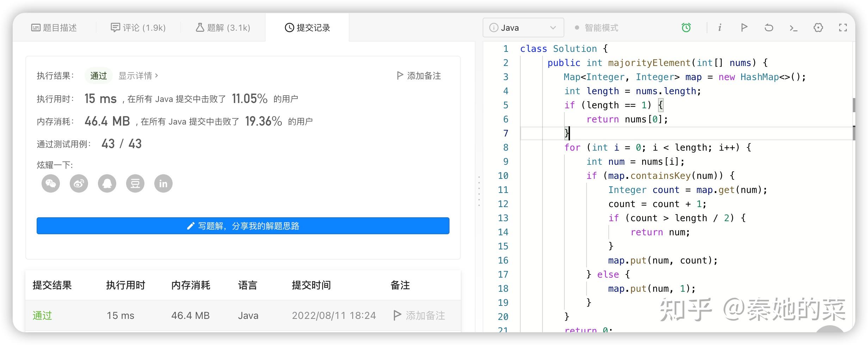Open the 题解 (3.1k) solutions tab
Viewport: 868px width, 345px height.
[223, 28]
